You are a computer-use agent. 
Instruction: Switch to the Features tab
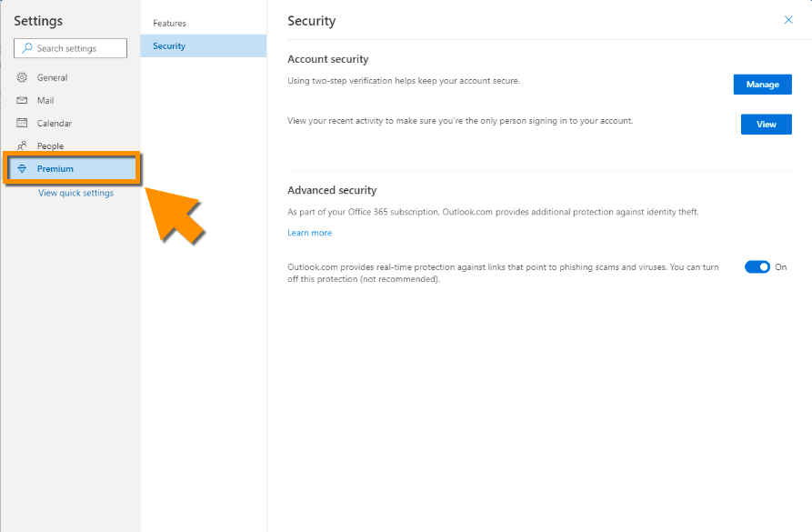170,23
